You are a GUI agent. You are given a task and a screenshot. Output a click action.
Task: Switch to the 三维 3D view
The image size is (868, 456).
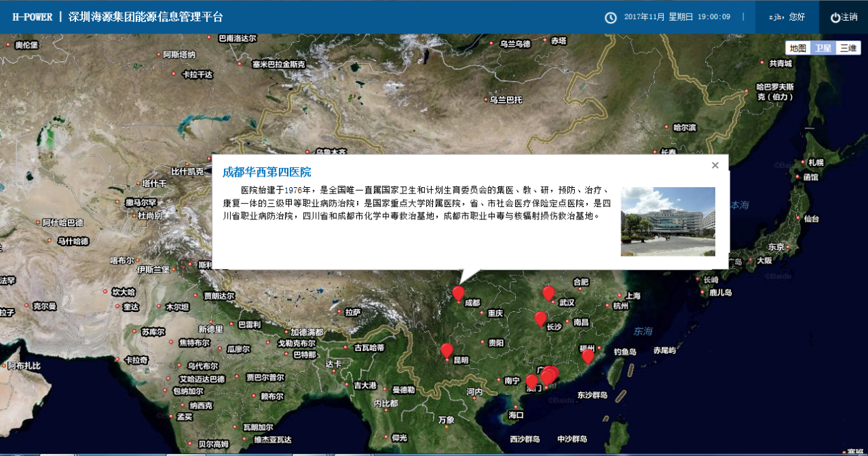tap(848, 48)
